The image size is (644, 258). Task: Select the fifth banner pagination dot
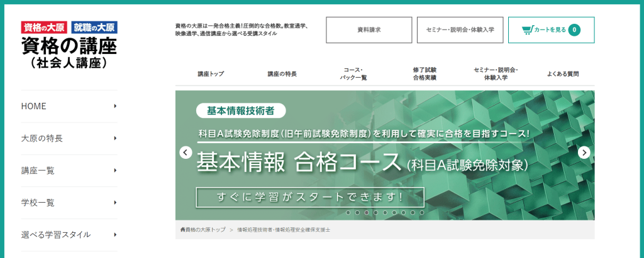coord(385,212)
